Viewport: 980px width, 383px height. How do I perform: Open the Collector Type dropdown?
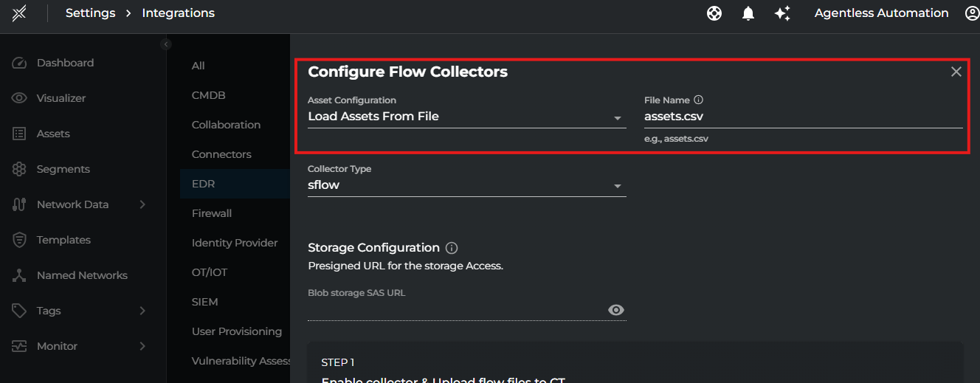point(466,185)
